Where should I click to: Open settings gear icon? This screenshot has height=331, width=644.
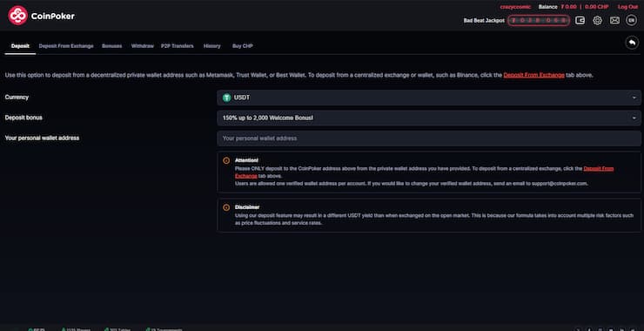coord(597,20)
